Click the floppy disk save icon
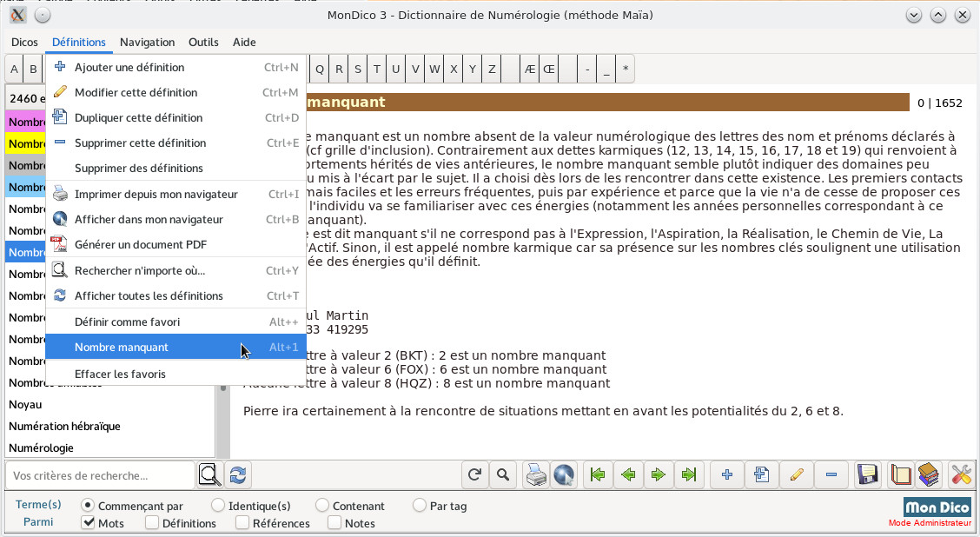This screenshot has height=537, width=980. coord(866,475)
